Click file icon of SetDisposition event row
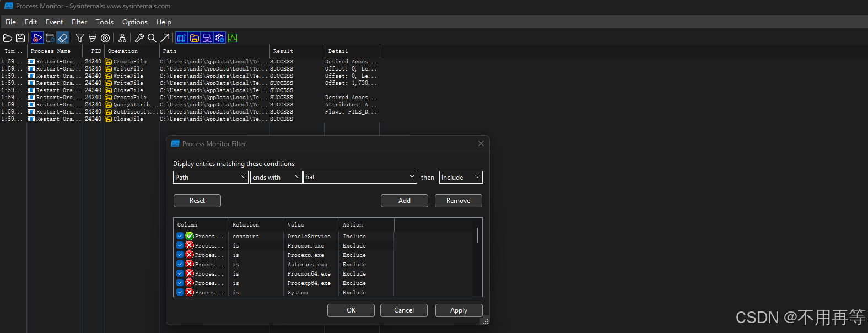 [x=109, y=112]
